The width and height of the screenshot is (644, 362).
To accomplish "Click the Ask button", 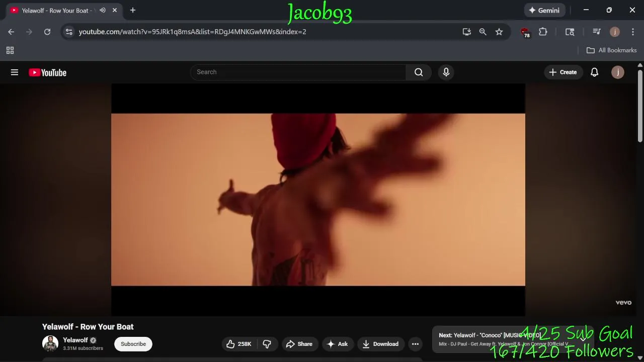I will pyautogui.click(x=337, y=344).
